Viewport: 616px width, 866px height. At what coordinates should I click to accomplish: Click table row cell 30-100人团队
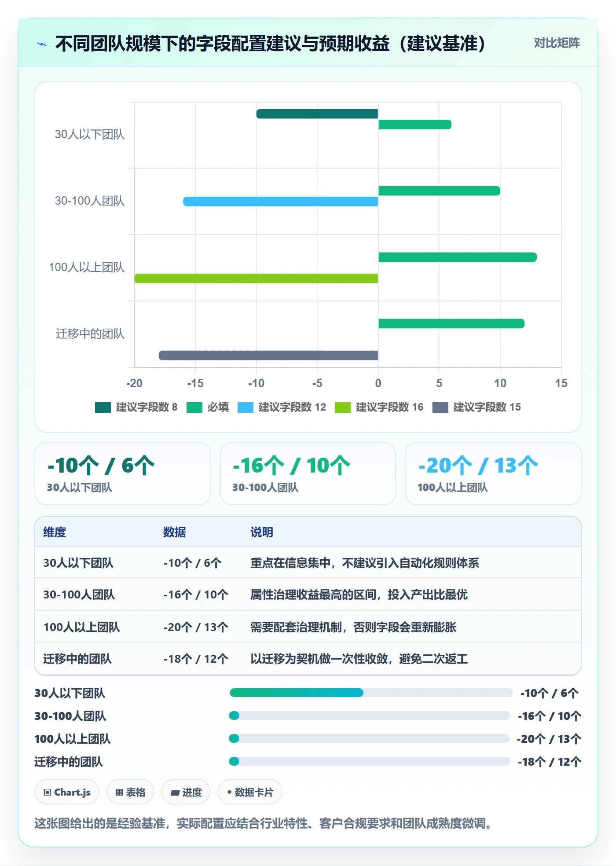(79, 594)
